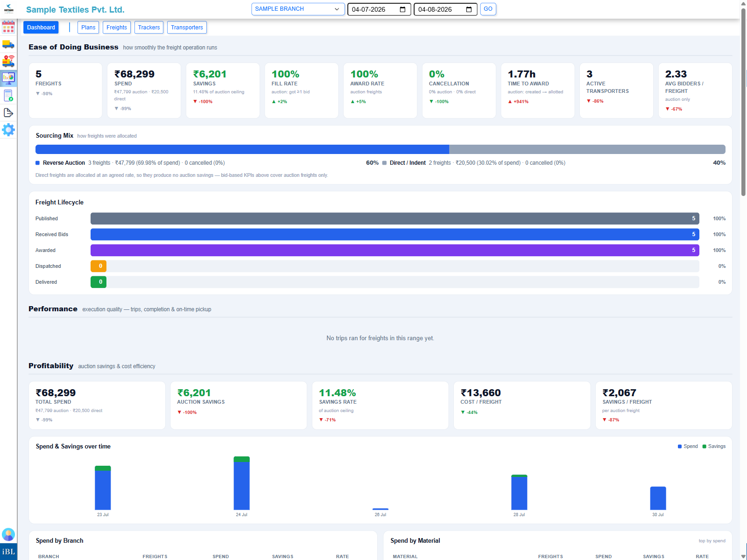747x560 pixels.
Task: Click the 30 Jul spend bar
Action: click(x=658, y=498)
